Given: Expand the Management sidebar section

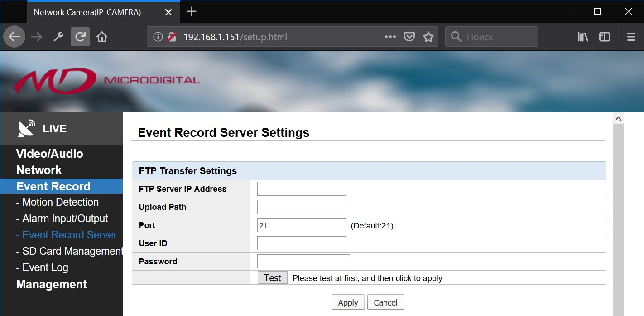Looking at the screenshot, I should point(52,284).
